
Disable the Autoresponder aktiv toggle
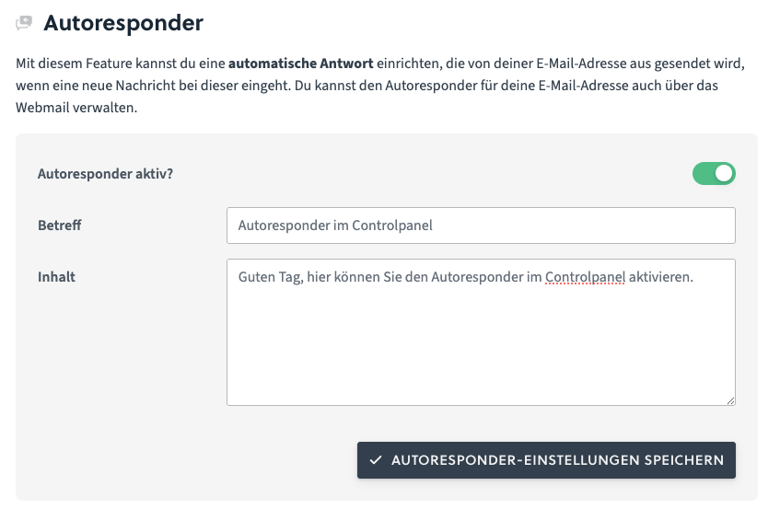coord(714,173)
